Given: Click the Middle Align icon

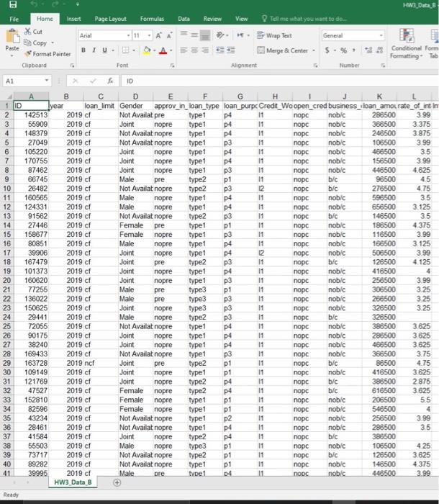Looking at the screenshot, I should pos(194,35).
